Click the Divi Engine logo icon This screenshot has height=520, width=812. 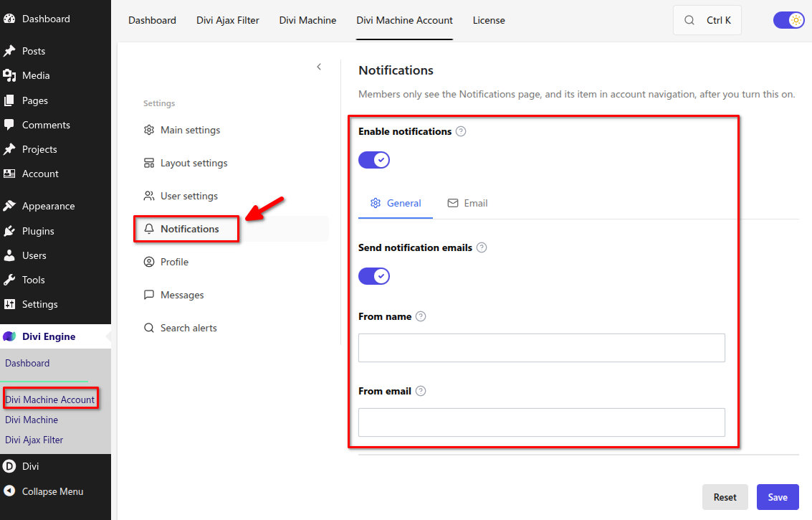coord(9,336)
